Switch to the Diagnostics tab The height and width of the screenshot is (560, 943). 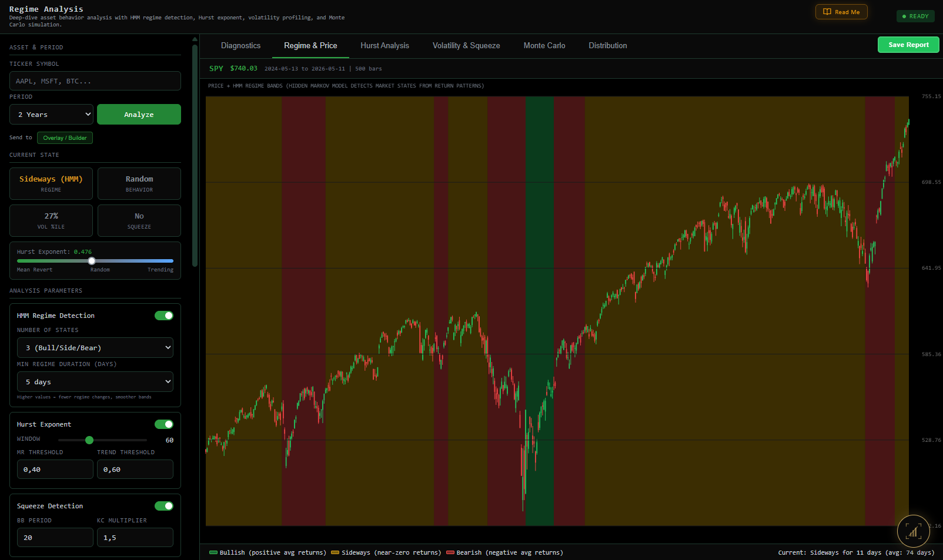tap(240, 46)
